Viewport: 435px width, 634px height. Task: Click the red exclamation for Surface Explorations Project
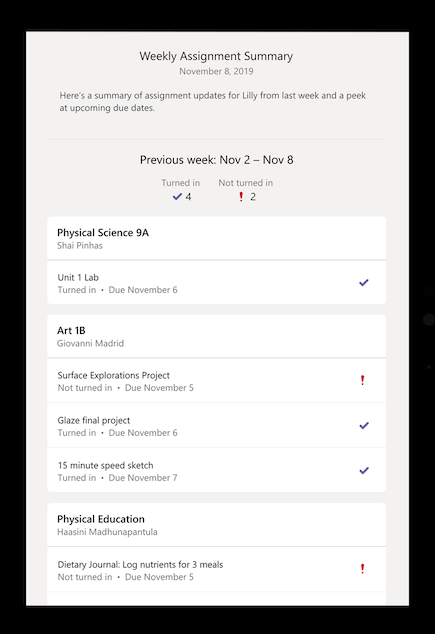(363, 380)
